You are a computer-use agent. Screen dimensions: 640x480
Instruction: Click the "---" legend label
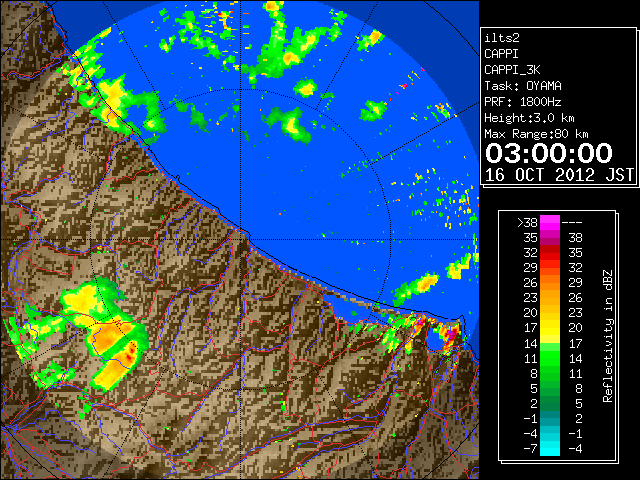tap(572, 223)
